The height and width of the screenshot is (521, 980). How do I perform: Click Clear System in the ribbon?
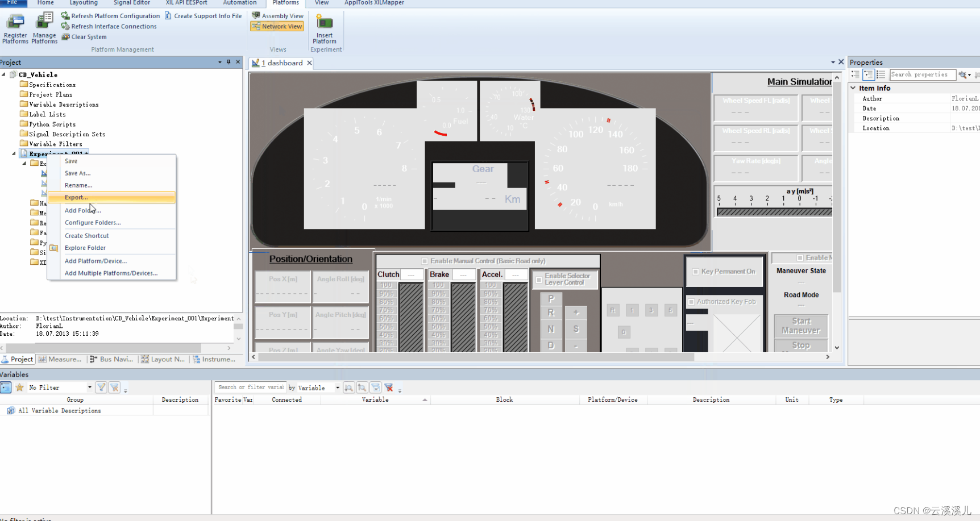(x=84, y=37)
